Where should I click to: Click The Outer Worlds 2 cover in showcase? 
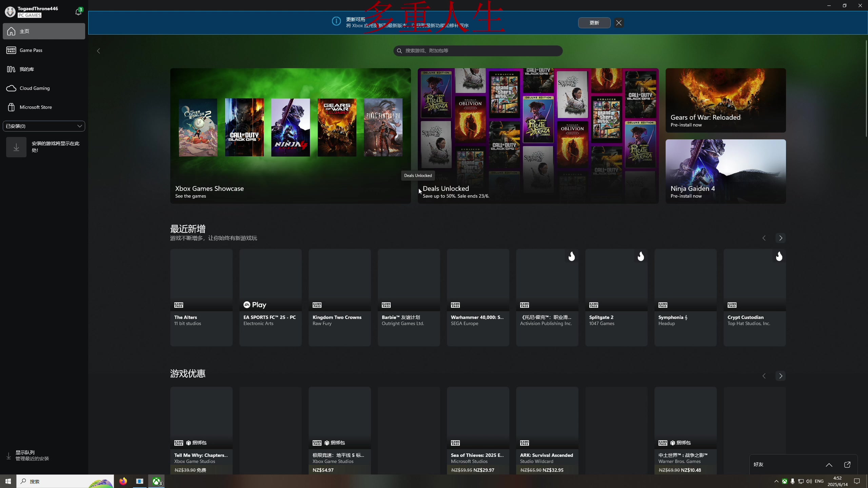[198, 127]
